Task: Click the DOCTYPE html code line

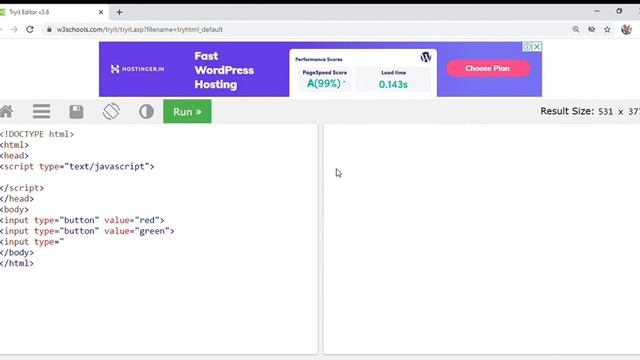Action: click(37, 134)
